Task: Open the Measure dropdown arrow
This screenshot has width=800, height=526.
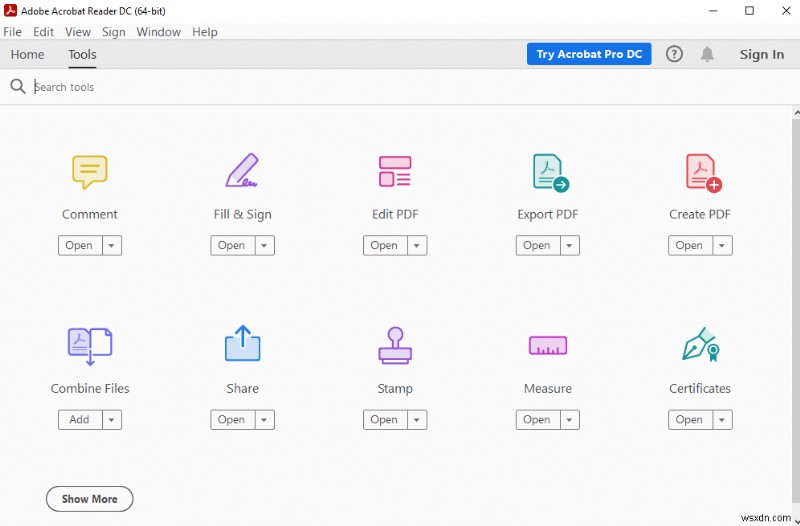Action: 569,420
